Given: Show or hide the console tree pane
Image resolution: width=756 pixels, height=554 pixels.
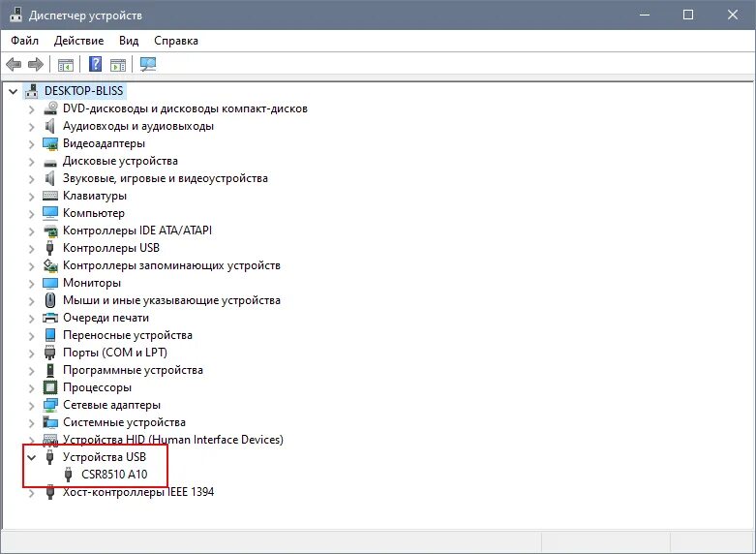Looking at the screenshot, I should click(x=65, y=64).
